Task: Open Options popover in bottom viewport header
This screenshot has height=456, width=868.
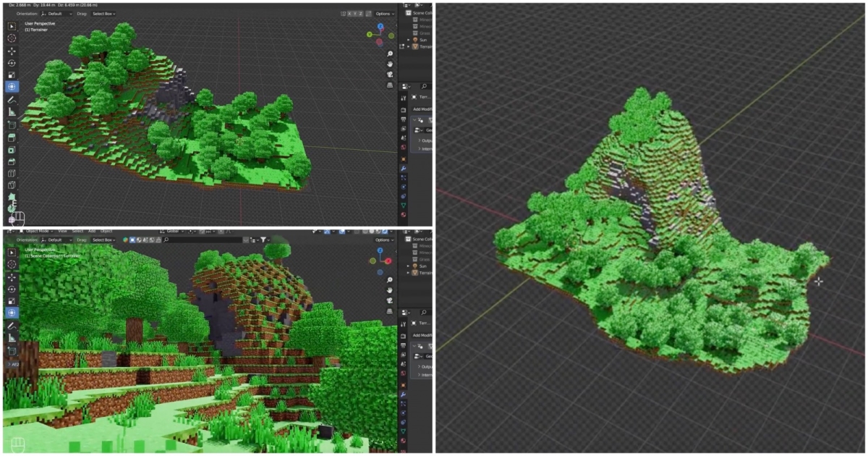Action: (x=384, y=240)
